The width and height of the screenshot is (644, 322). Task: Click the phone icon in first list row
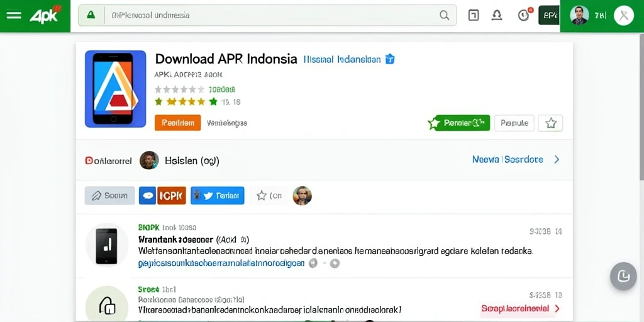[107, 245]
